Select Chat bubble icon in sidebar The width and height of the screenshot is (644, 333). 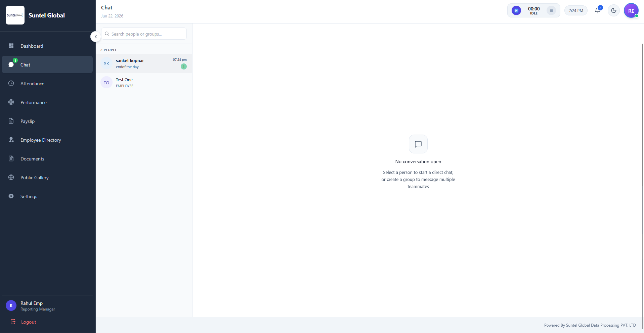tap(11, 64)
